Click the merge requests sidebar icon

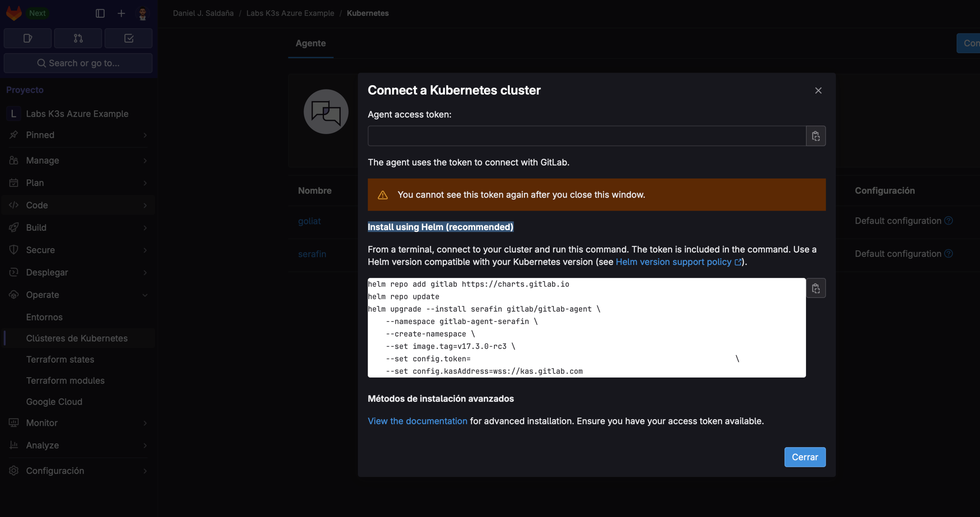(78, 38)
